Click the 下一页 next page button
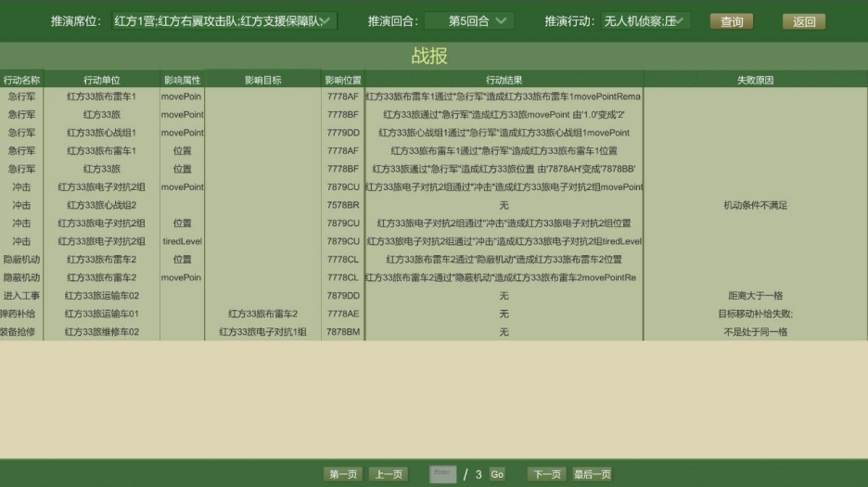The height and width of the screenshot is (487, 868). point(547,474)
